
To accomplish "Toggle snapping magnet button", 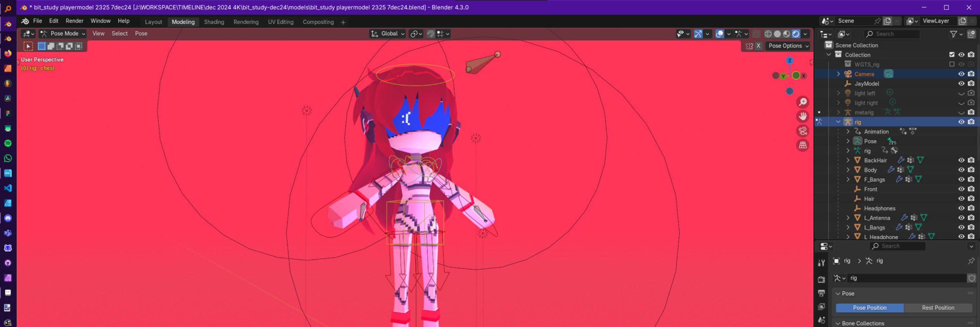I will 430,34.
